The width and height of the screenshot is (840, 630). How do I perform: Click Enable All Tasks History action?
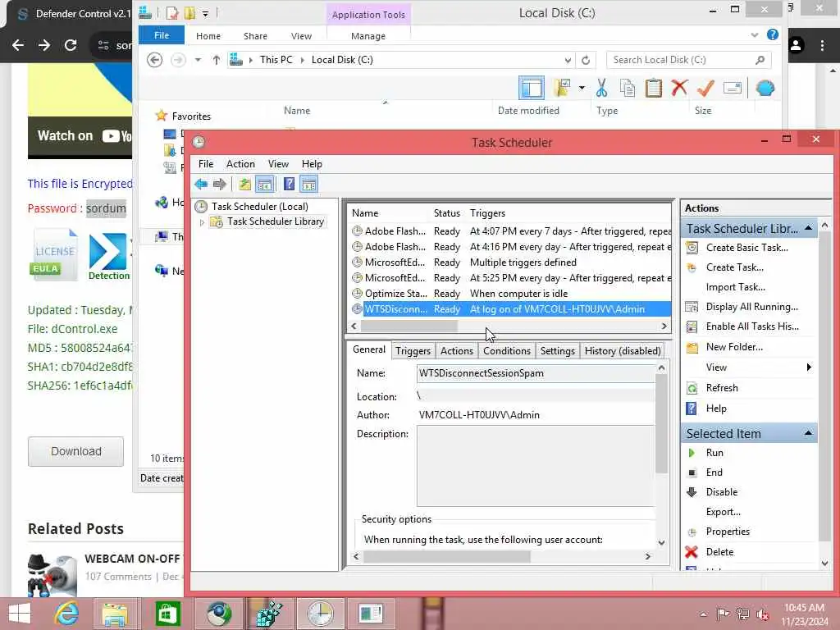tap(752, 326)
